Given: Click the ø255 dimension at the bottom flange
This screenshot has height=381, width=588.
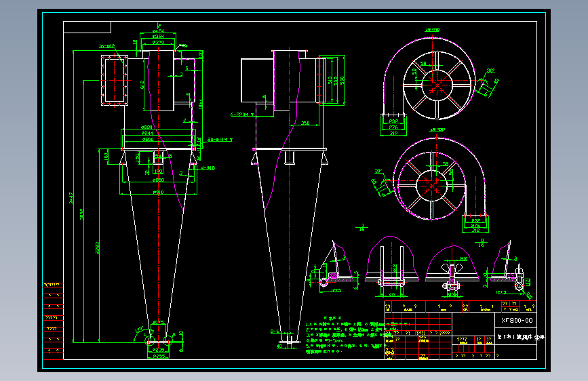Looking at the screenshot, I should pos(158,356).
